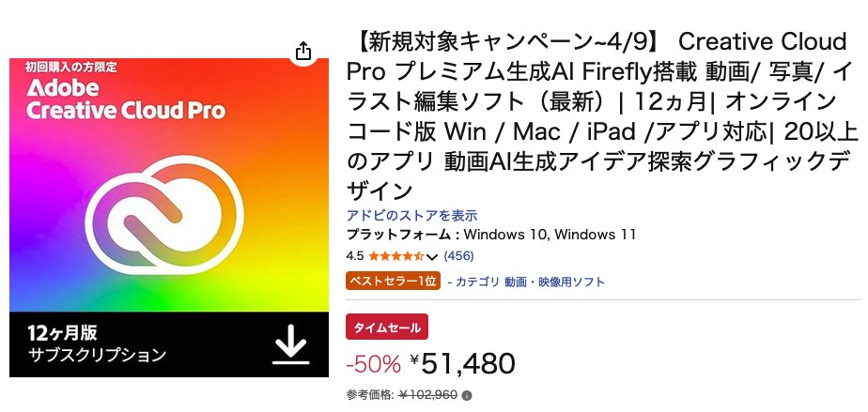Click the ¥51,480 sale price
Viewport: 868px width, 412px height.
468,362
